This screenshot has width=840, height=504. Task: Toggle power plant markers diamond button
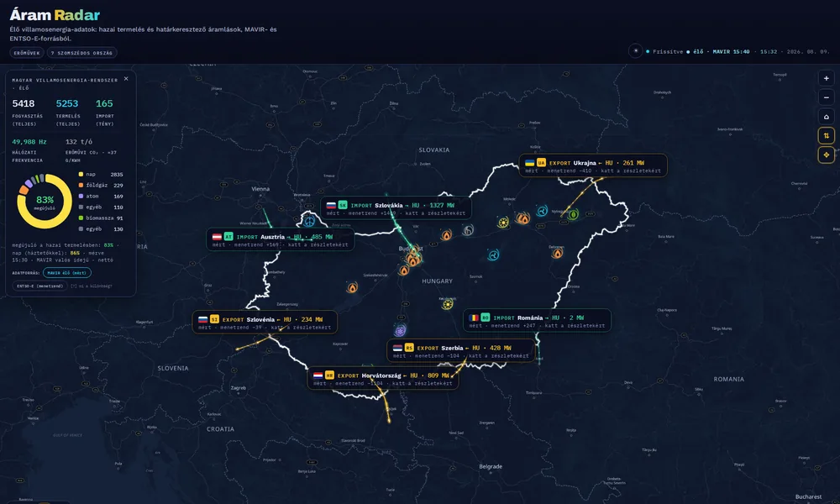(826, 155)
